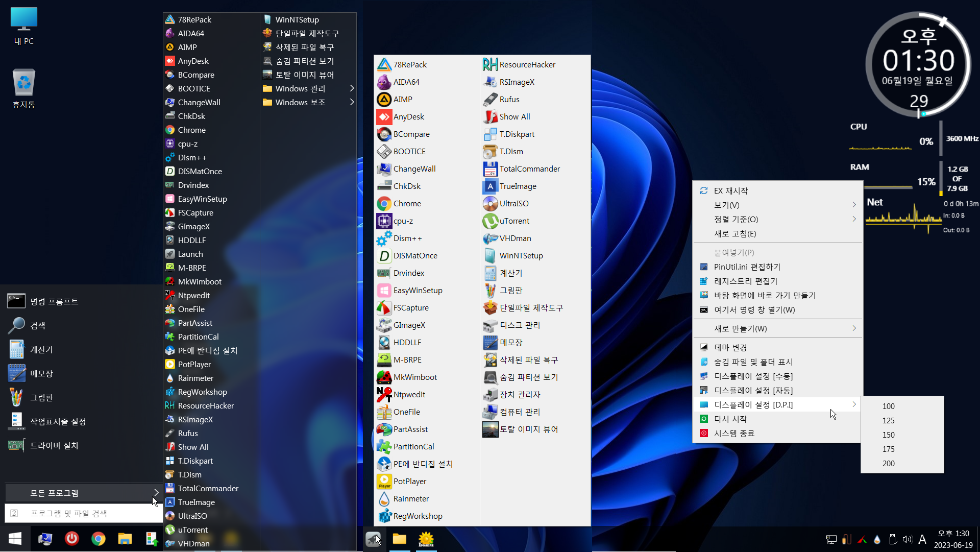This screenshot has width=980, height=552.
Task: Select 디스플레이 설정 [자동]
Action: pos(778,390)
